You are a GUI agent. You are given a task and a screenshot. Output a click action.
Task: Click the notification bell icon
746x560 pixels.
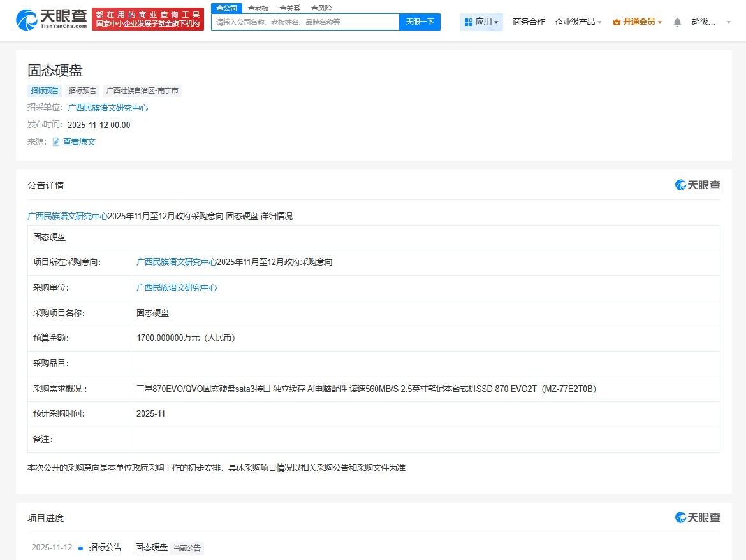pos(677,21)
